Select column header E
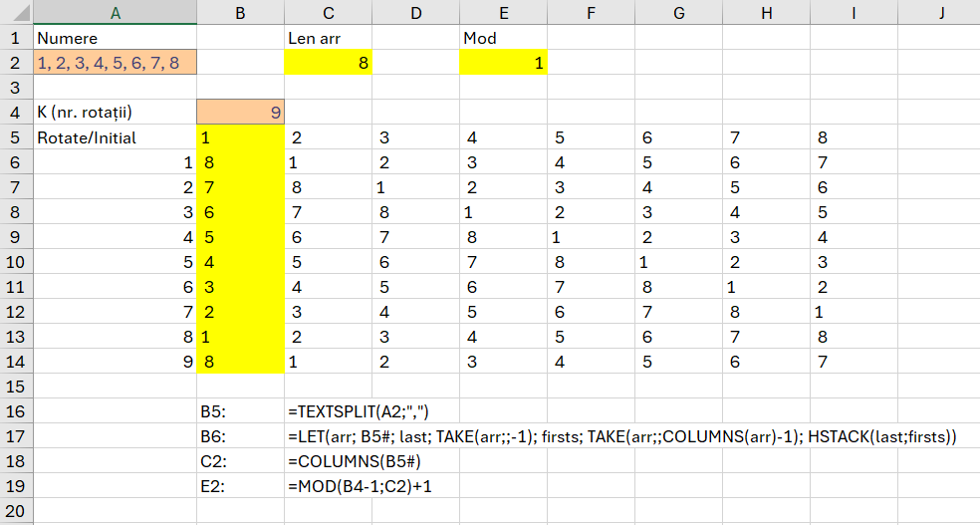Viewport: 980px width, 525px height. pyautogui.click(x=503, y=12)
